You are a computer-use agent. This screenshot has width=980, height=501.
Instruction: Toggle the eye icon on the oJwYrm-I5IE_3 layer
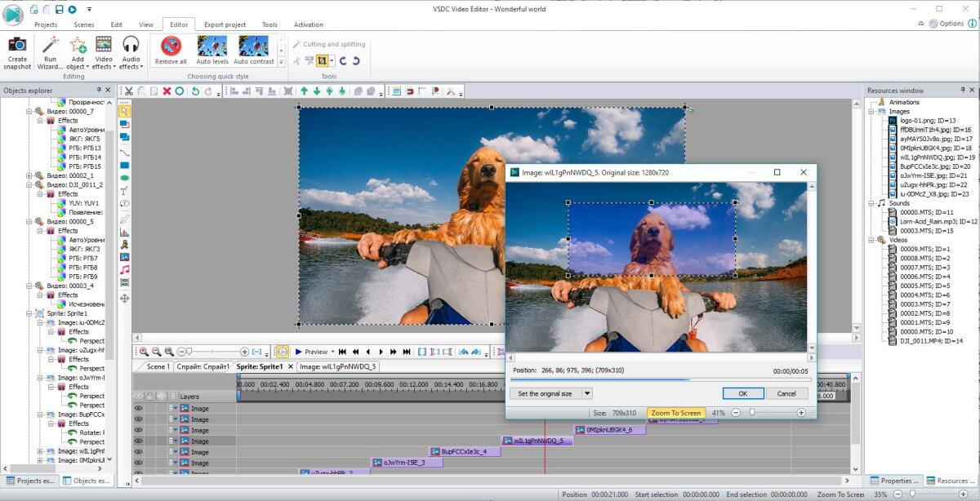[x=139, y=462]
